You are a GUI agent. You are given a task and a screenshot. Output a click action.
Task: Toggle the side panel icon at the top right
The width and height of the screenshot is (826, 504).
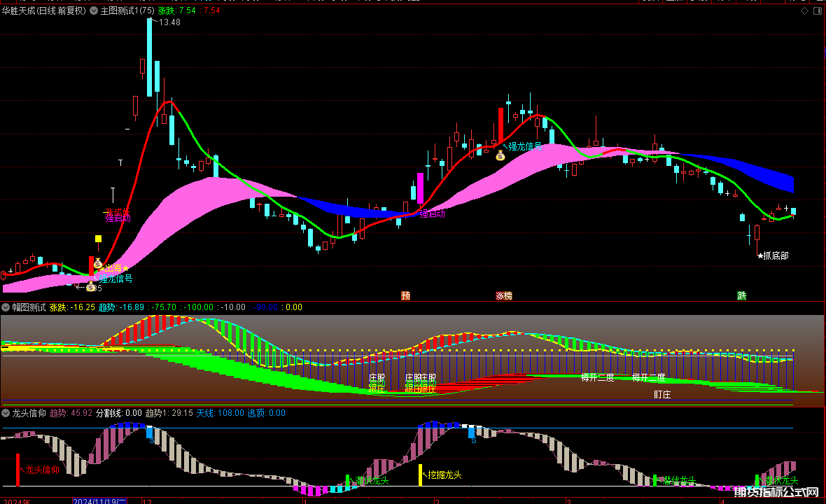pos(818,11)
